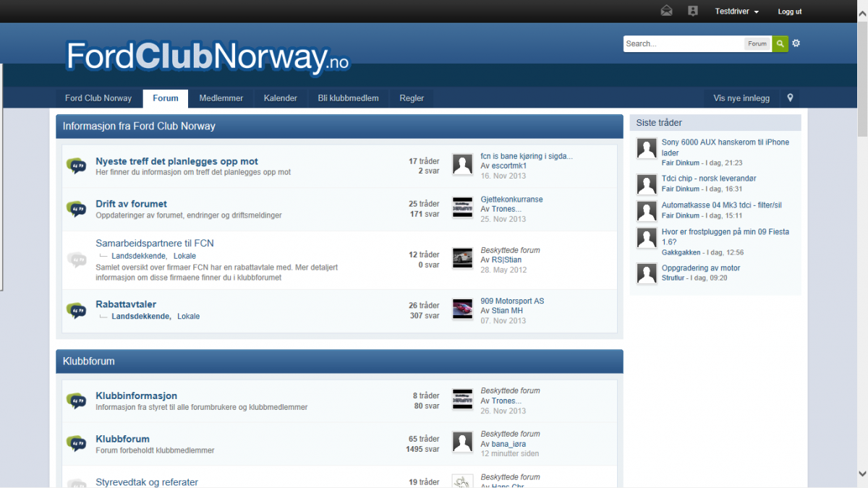This screenshot has height=488, width=868.
Task: Open Automatkasse 04 Mk3 tdci thread
Action: coord(722,205)
